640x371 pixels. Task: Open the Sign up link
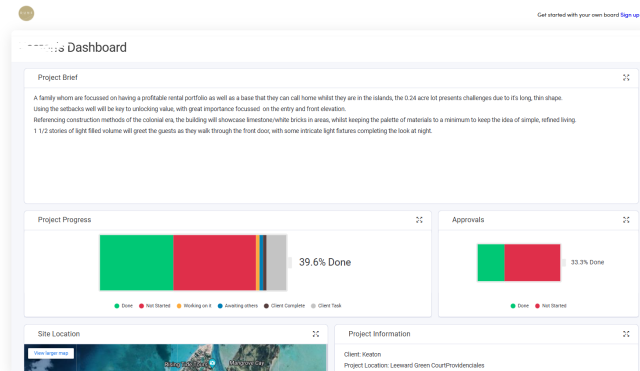click(630, 15)
